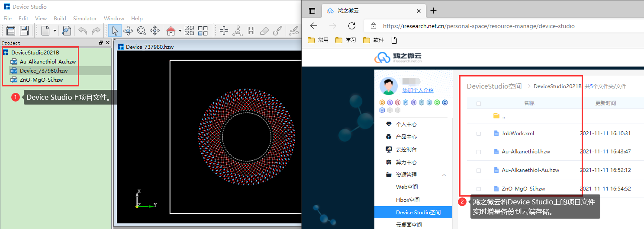Click the user avatar picture
The image size is (644, 229).
click(389, 86)
